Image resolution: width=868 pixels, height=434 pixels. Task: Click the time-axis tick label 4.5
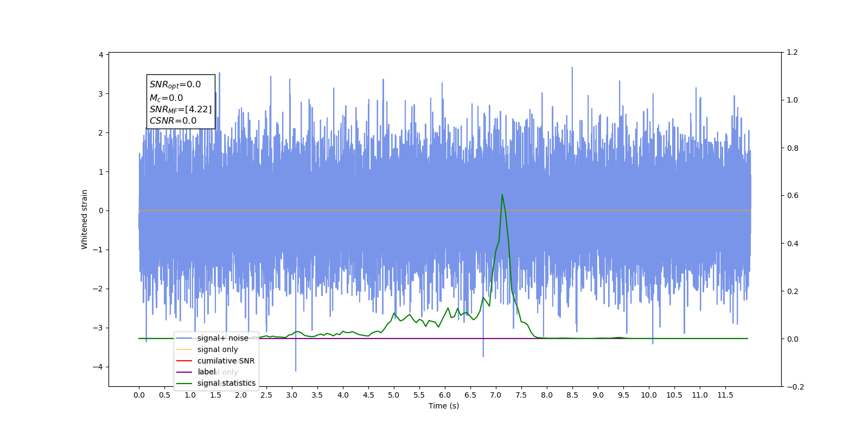coord(368,395)
